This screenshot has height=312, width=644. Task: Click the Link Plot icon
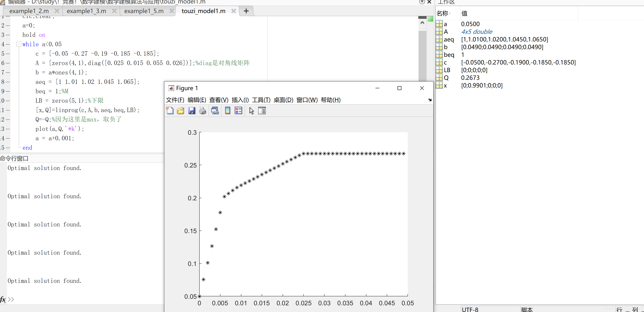point(215,110)
